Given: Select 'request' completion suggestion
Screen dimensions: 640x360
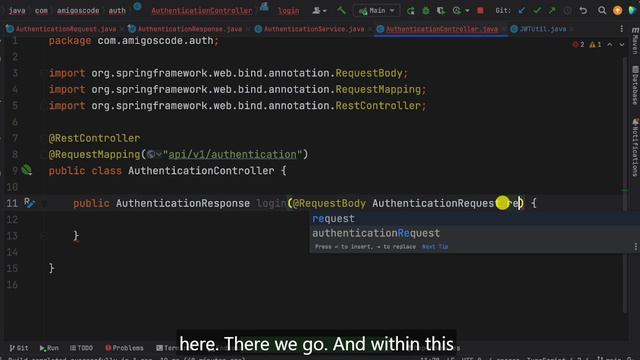Looking at the screenshot, I should (474, 219).
